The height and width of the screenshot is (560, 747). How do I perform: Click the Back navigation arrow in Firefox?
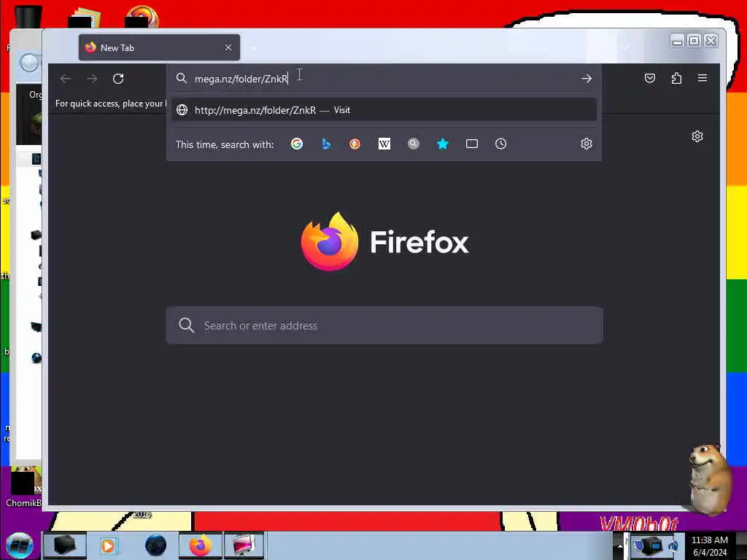tap(66, 79)
